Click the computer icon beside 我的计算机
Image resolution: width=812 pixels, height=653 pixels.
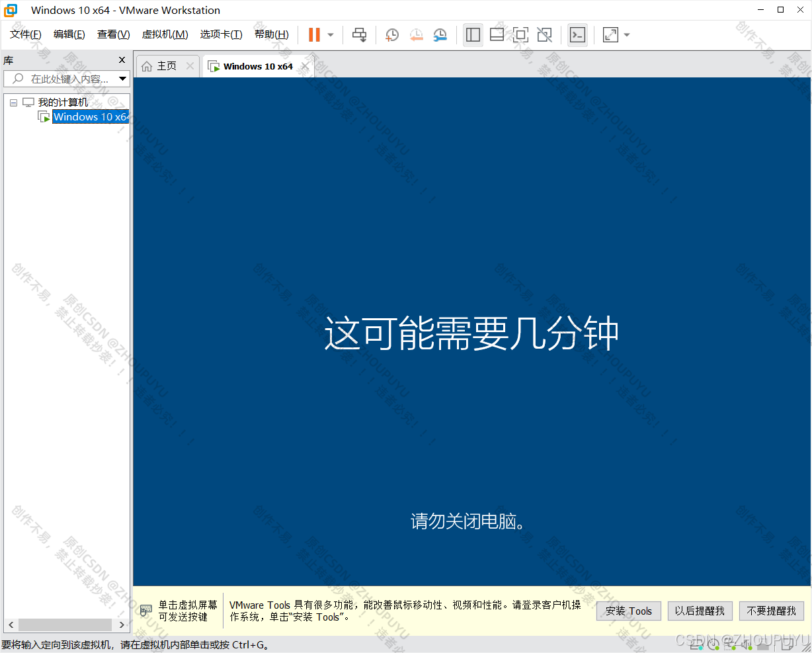pos(28,103)
